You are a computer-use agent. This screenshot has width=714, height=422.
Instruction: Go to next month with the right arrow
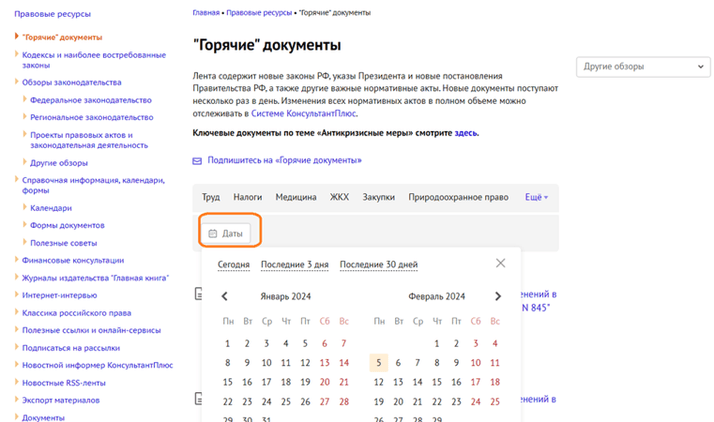[x=498, y=297]
